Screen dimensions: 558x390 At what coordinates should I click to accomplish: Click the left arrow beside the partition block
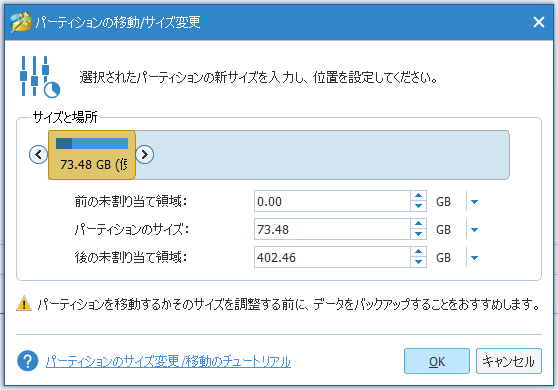[x=38, y=154]
